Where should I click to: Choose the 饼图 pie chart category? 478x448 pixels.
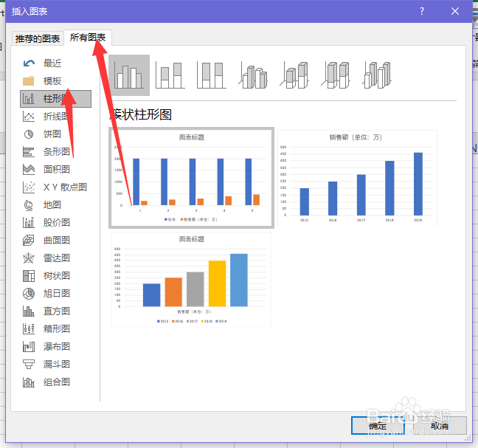coord(55,134)
